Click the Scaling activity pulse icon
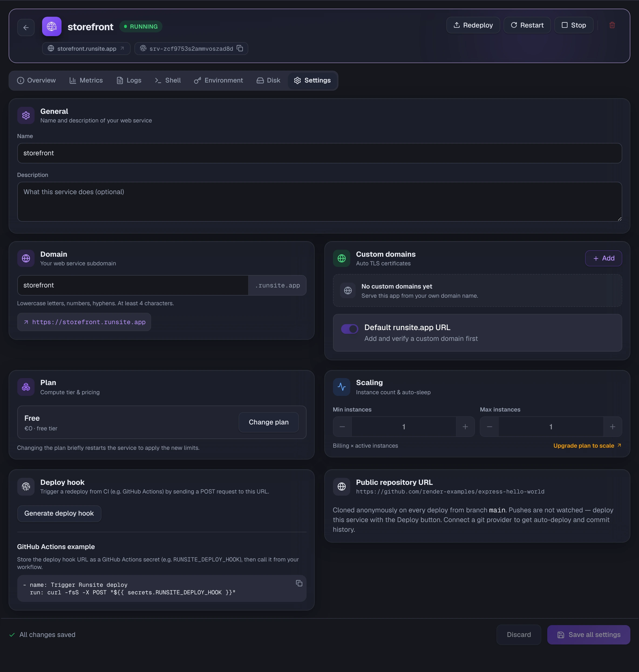 (342, 387)
